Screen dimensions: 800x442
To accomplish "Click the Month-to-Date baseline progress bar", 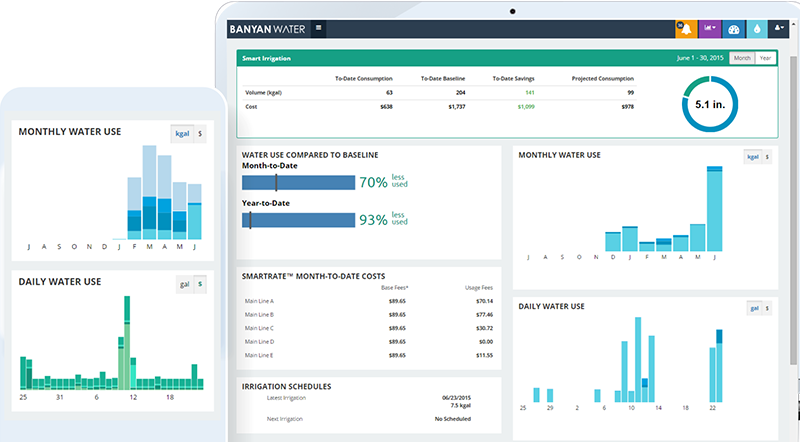I will click(298, 182).
